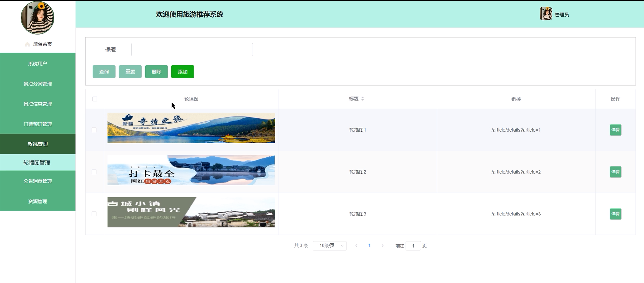Go to the next page arrow

point(382,245)
